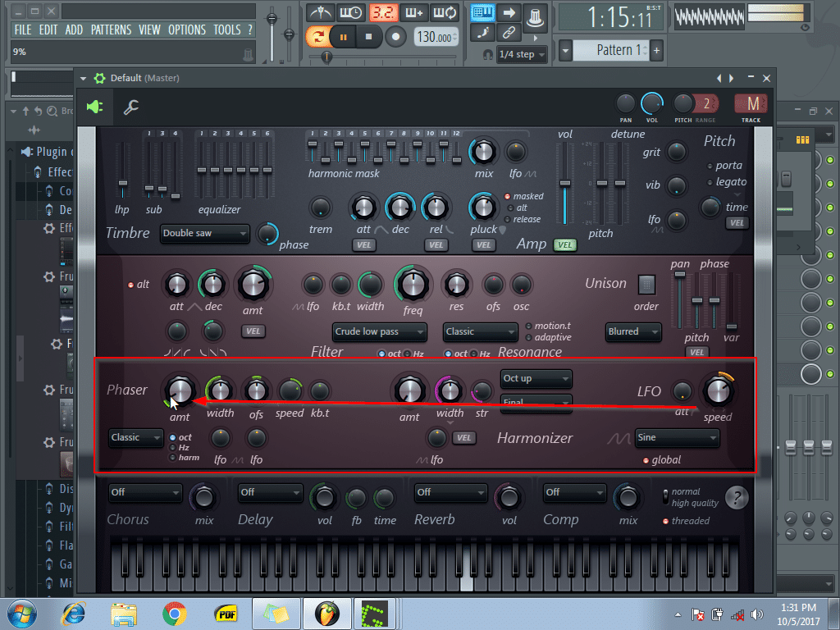
Task: Pause playback with the pause button
Action: pyautogui.click(x=344, y=37)
